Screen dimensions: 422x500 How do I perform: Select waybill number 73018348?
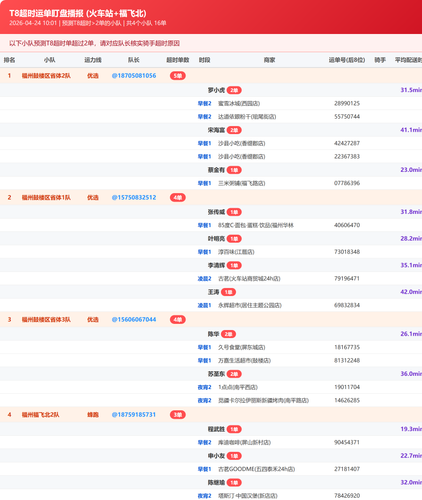347,252
